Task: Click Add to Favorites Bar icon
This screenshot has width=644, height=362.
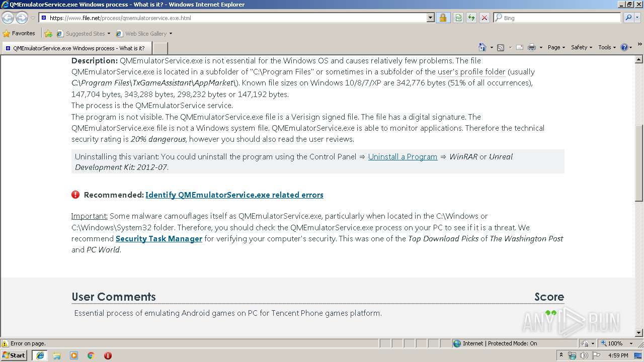Action: pyautogui.click(x=48, y=34)
